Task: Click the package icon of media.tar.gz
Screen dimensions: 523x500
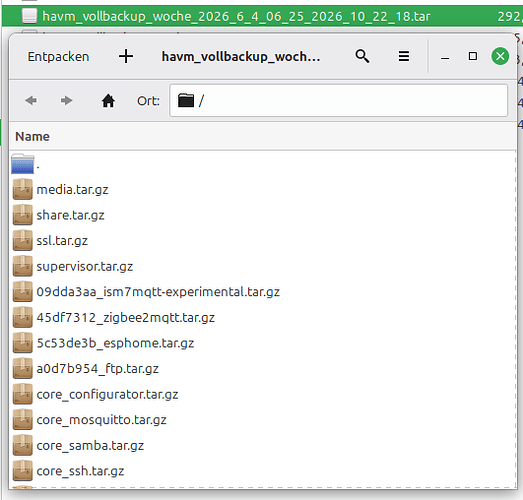Action: (x=23, y=189)
